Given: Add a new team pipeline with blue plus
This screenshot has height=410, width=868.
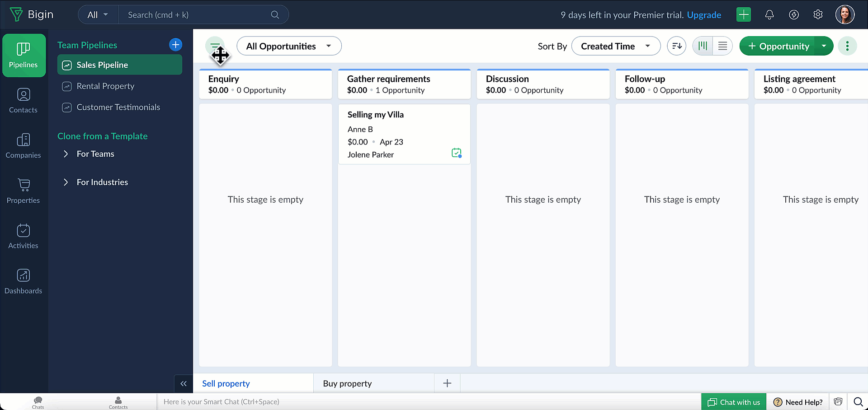Looking at the screenshot, I should (175, 45).
